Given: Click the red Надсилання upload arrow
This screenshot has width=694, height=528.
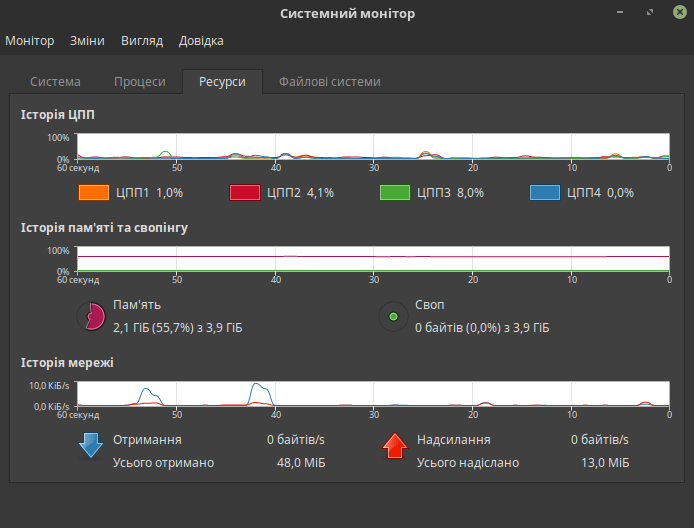Looking at the screenshot, I should click(x=396, y=446).
